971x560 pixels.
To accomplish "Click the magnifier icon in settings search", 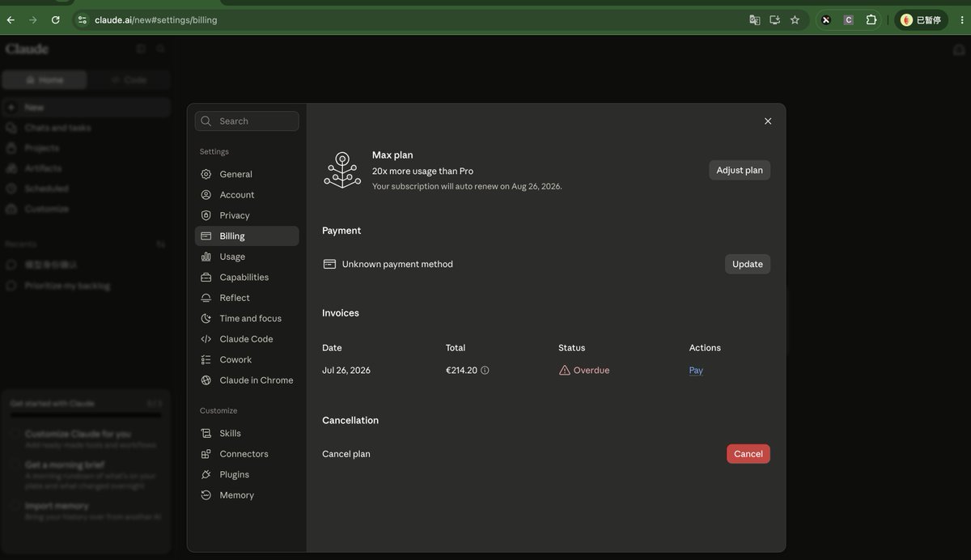I will [x=206, y=121].
